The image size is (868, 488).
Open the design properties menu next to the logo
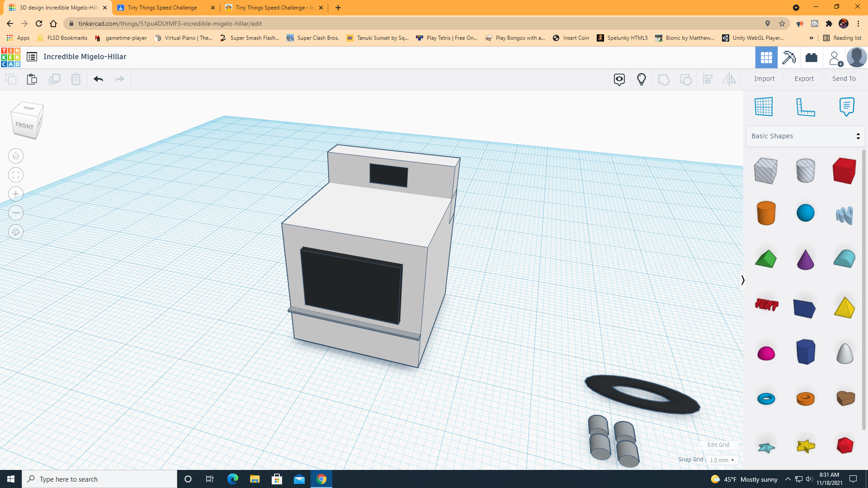(32, 57)
